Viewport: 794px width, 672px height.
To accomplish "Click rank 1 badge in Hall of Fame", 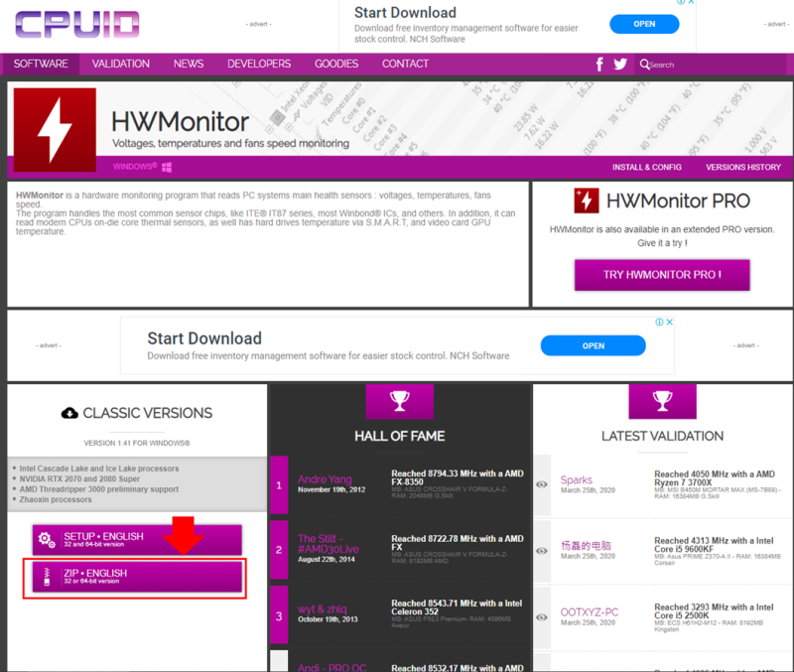I will (279, 485).
